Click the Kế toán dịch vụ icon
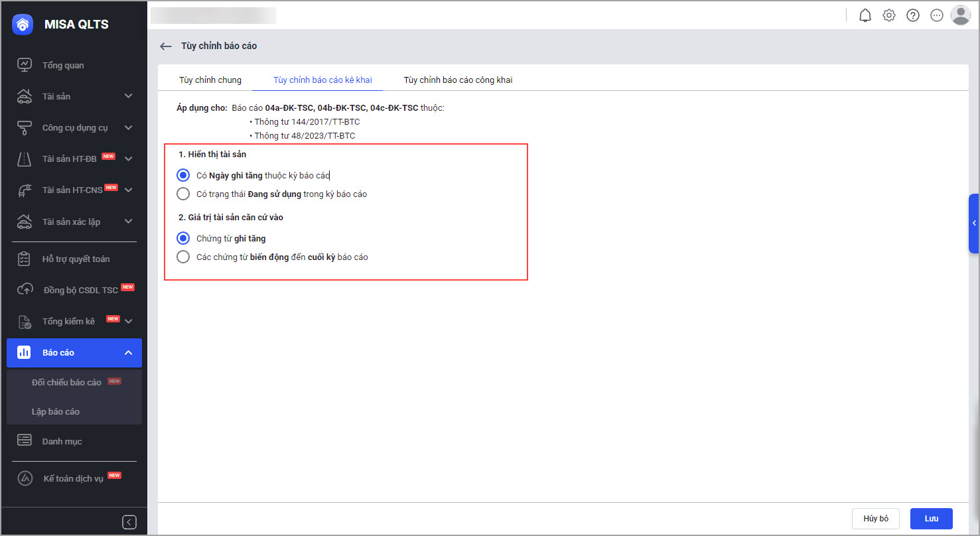Image resolution: width=980 pixels, height=536 pixels. coord(24,478)
